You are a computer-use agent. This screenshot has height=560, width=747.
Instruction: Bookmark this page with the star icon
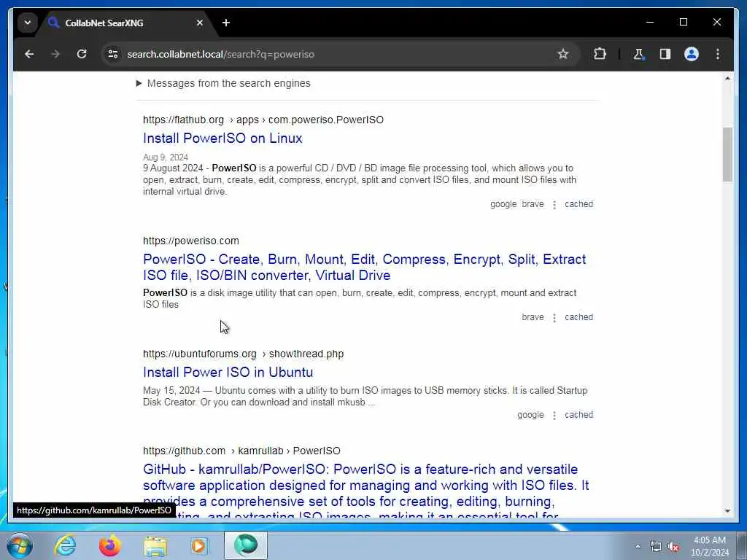562,54
